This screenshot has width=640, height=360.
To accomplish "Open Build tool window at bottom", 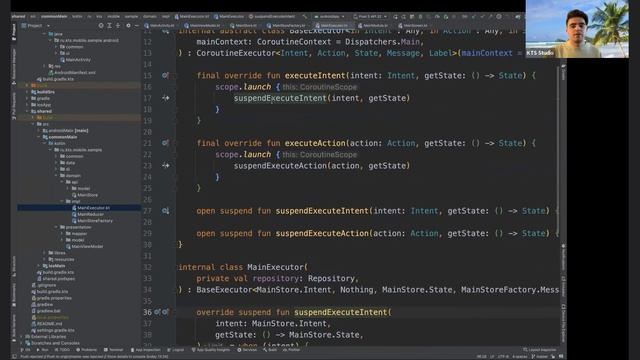I will [x=270, y=350].
